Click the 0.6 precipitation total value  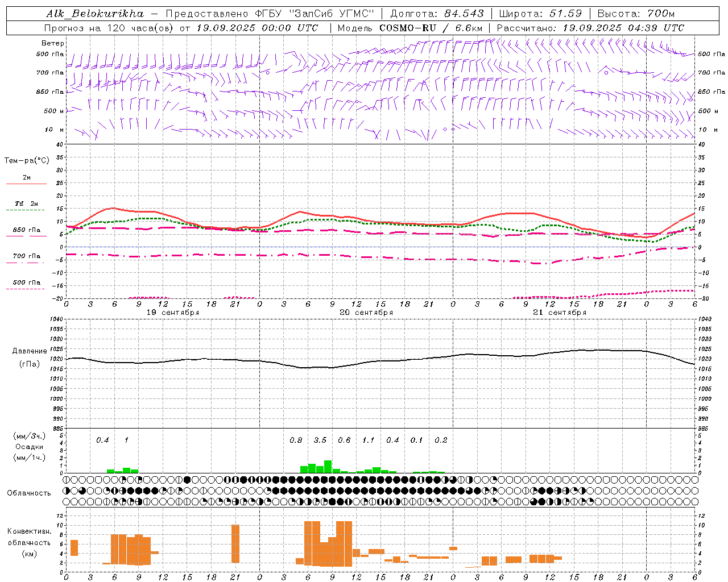coord(344,440)
